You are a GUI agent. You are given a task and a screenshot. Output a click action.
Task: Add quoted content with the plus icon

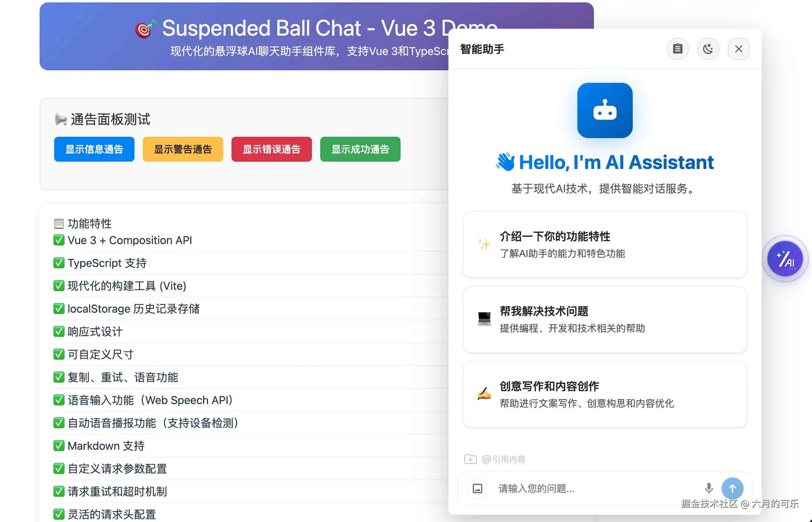[x=470, y=459]
